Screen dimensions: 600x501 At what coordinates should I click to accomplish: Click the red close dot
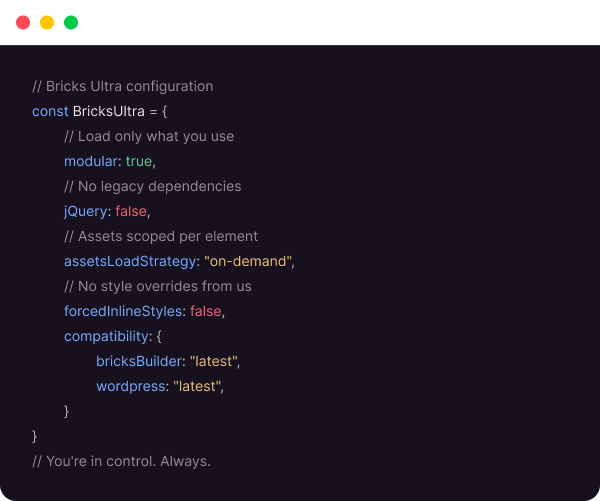tap(23, 22)
